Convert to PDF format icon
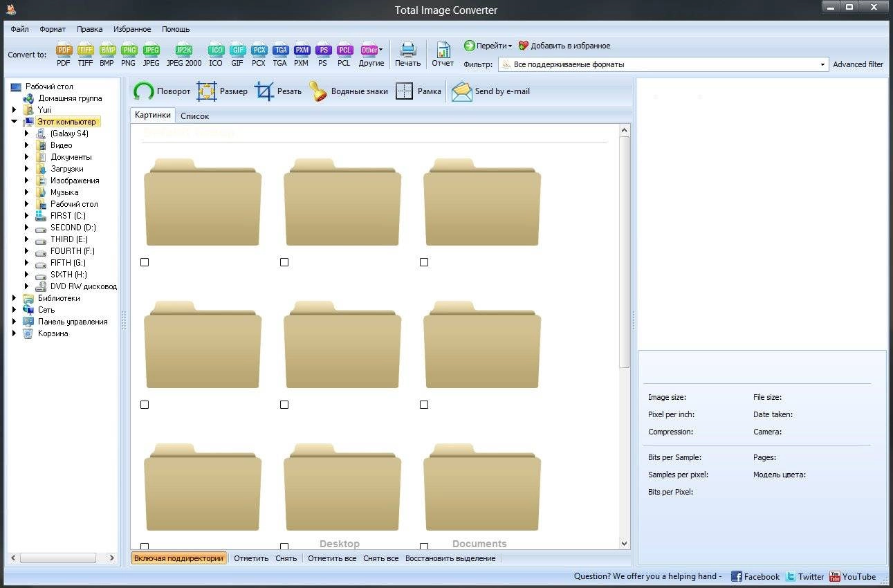The width and height of the screenshot is (893, 588). tap(64, 55)
